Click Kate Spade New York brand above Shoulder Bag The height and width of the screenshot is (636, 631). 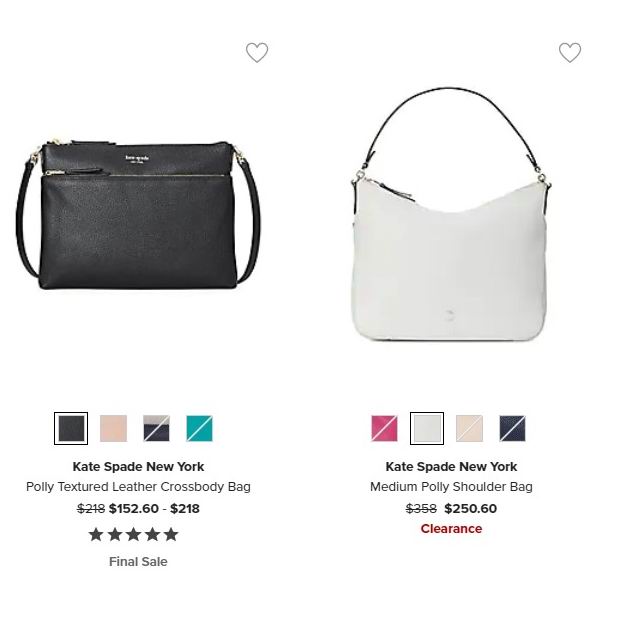(451, 466)
